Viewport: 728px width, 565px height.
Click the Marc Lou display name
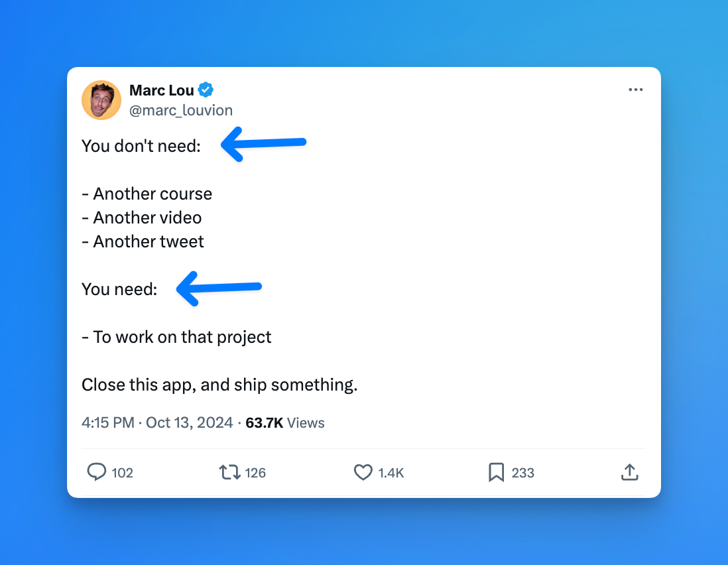coord(160,90)
